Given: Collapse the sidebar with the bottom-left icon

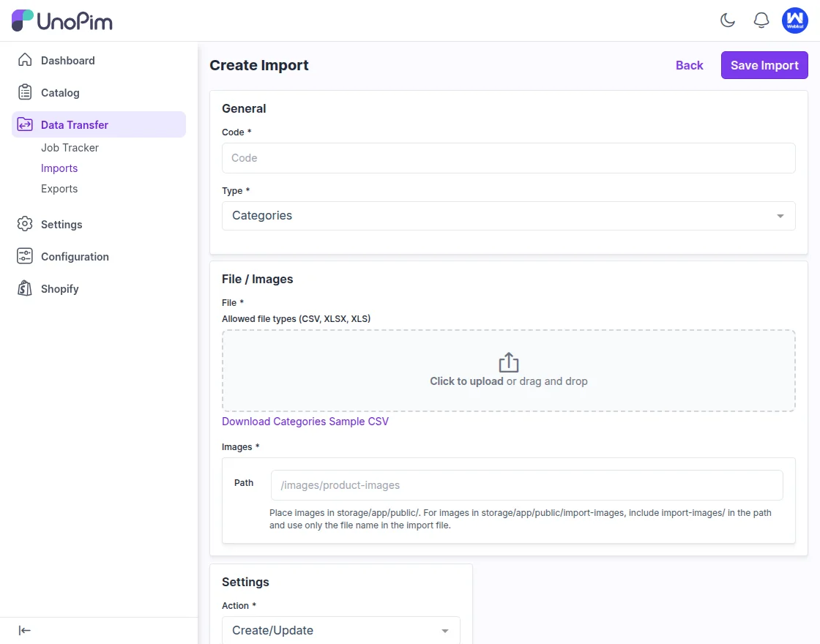Looking at the screenshot, I should point(24,630).
